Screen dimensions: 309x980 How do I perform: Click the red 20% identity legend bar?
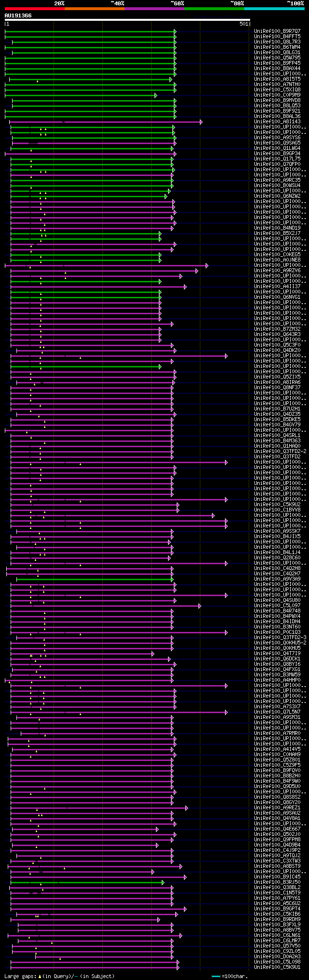(x=35, y=8)
